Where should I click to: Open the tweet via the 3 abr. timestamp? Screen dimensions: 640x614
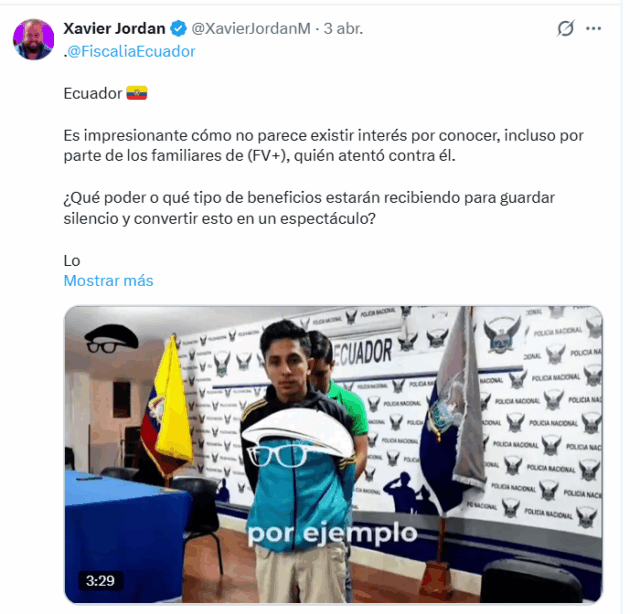(x=343, y=29)
